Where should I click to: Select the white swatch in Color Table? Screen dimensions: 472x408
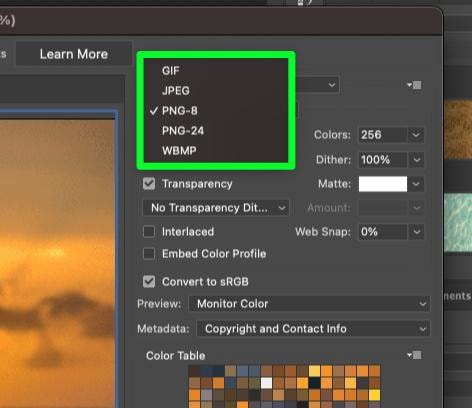click(x=266, y=383)
